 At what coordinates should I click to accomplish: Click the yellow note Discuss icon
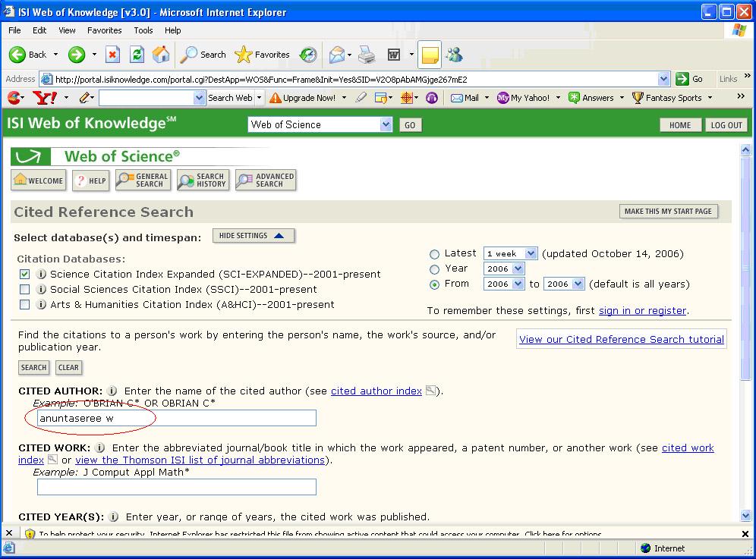(x=430, y=55)
